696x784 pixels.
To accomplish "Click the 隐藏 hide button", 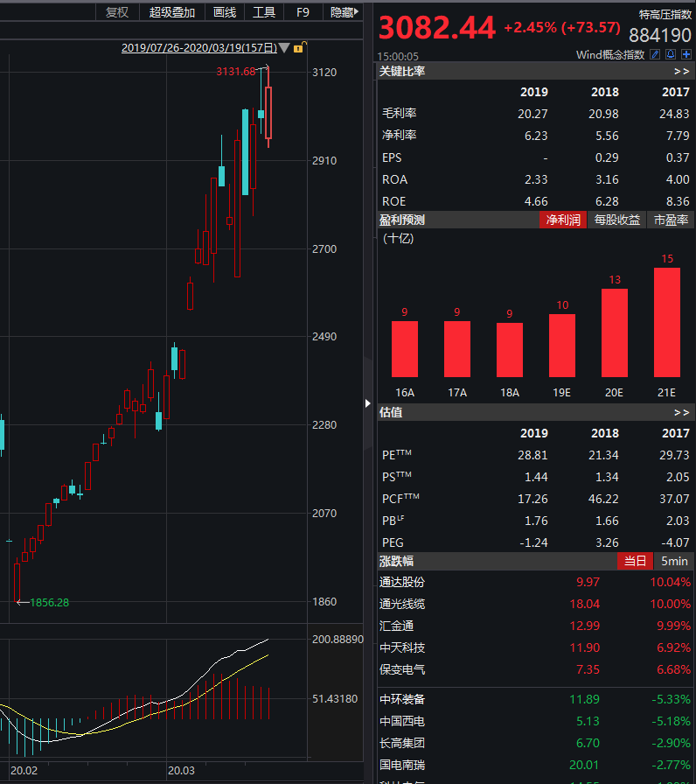I will [342, 12].
